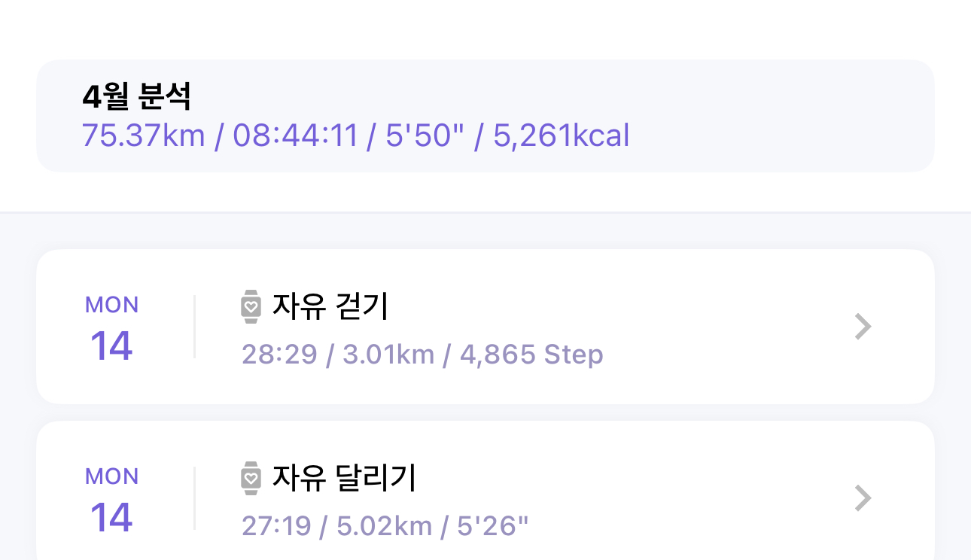Image resolution: width=971 pixels, height=560 pixels.
Task: Tap the 4,865 Step count text
Action: point(531,355)
